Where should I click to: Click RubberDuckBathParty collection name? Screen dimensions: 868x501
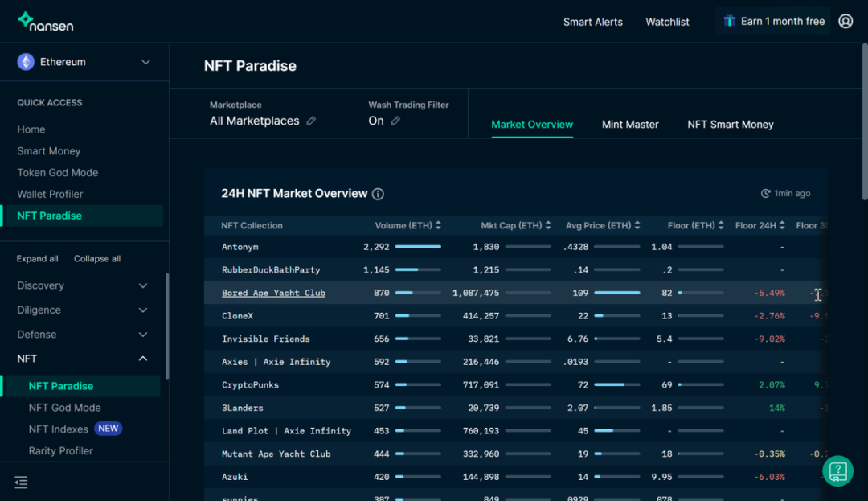tap(271, 269)
